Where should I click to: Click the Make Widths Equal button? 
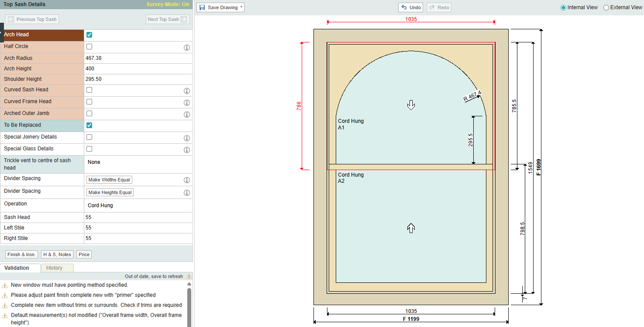(109, 180)
